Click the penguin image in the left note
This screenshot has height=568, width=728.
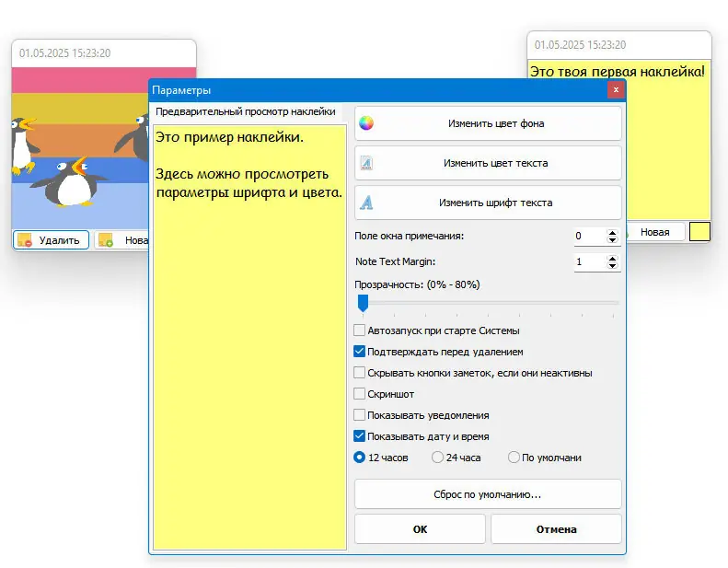(x=80, y=147)
